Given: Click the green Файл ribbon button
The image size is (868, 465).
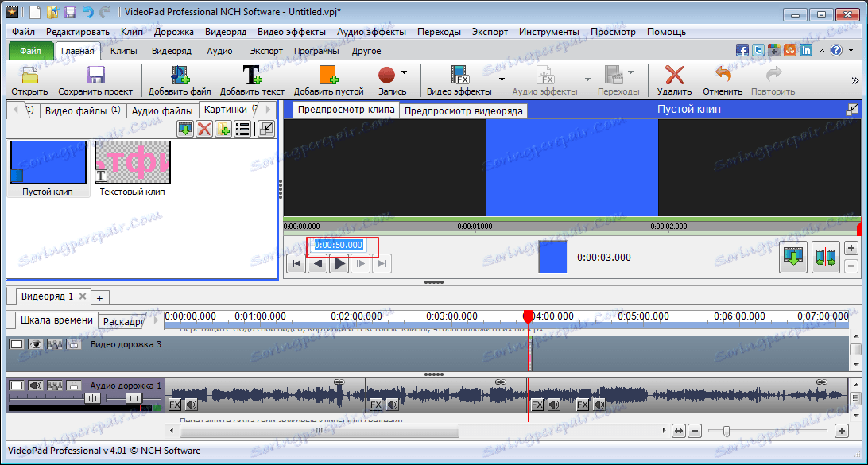Looking at the screenshot, I should click(x=31, y=51).
